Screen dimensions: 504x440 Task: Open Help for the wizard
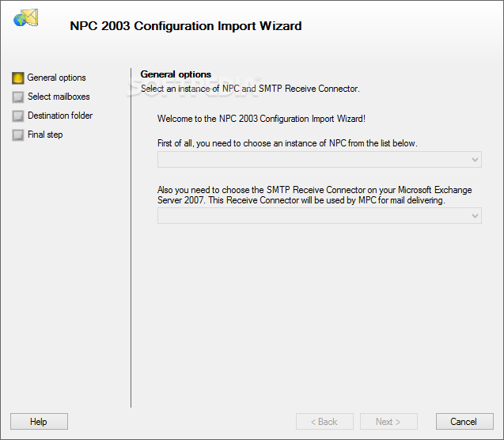(39, 421)
